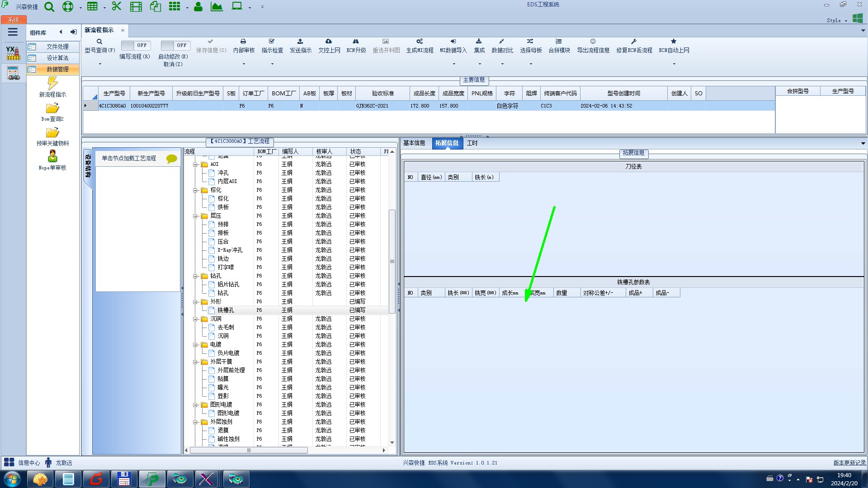Expand 指示检查 dropdown arrow
868x488 pixels.
pyautogui.click(x=272, y=64)
